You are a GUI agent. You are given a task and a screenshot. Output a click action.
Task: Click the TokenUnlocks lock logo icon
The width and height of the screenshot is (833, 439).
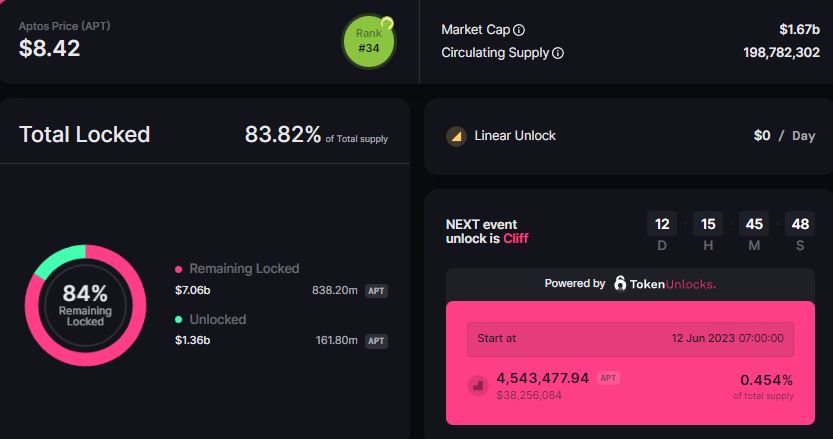point(620,284)
